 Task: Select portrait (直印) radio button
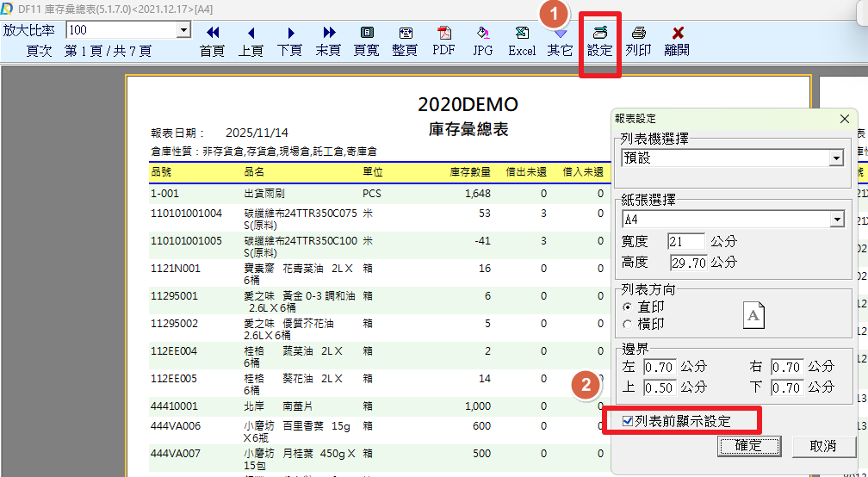coord(627,307)
